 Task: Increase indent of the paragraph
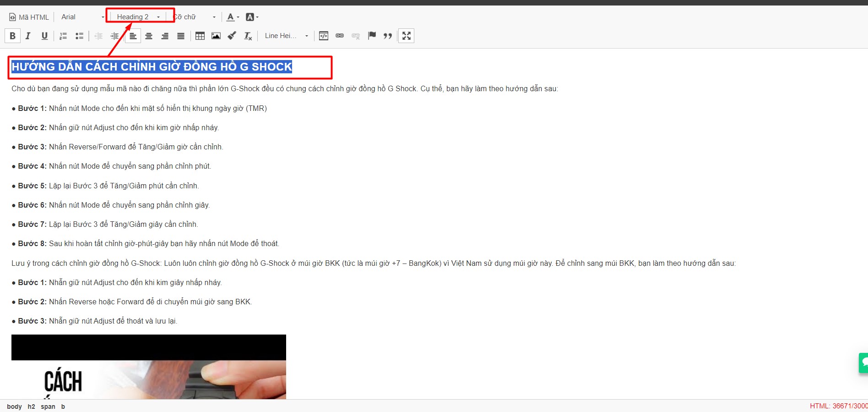[x=114, y=36]
